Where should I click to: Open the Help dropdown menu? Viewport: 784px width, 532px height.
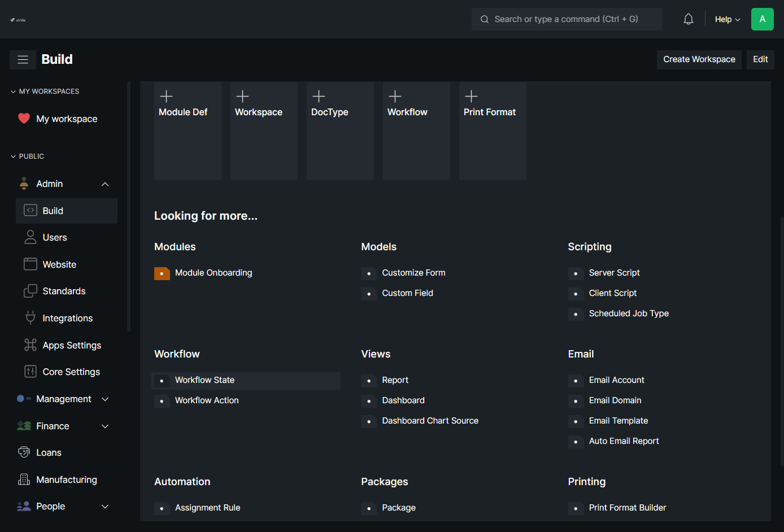tap(728, 19)
